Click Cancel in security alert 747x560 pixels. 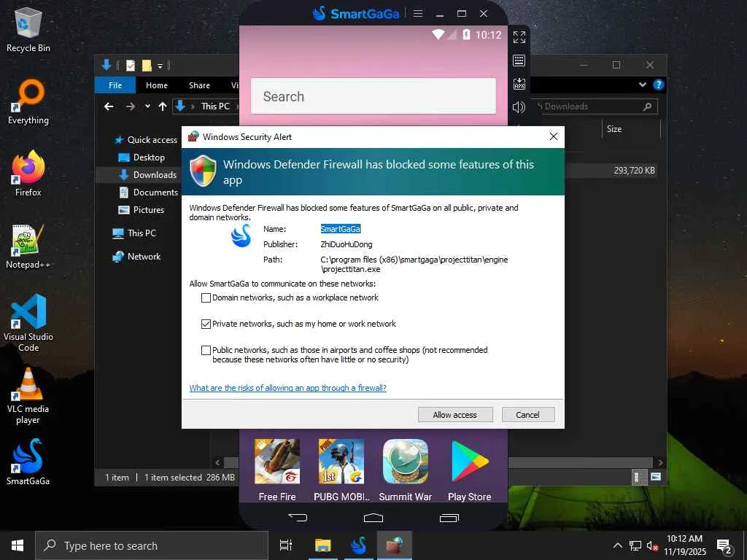tap(528, 415)
